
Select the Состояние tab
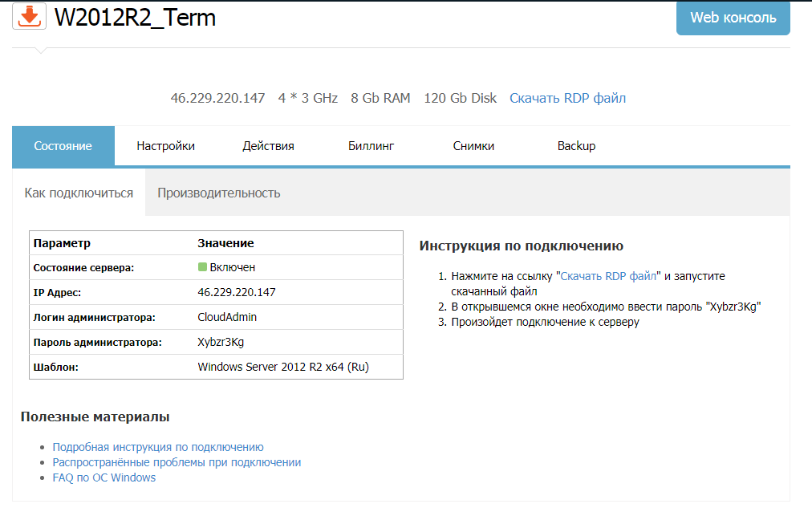[x=63, y=146]
